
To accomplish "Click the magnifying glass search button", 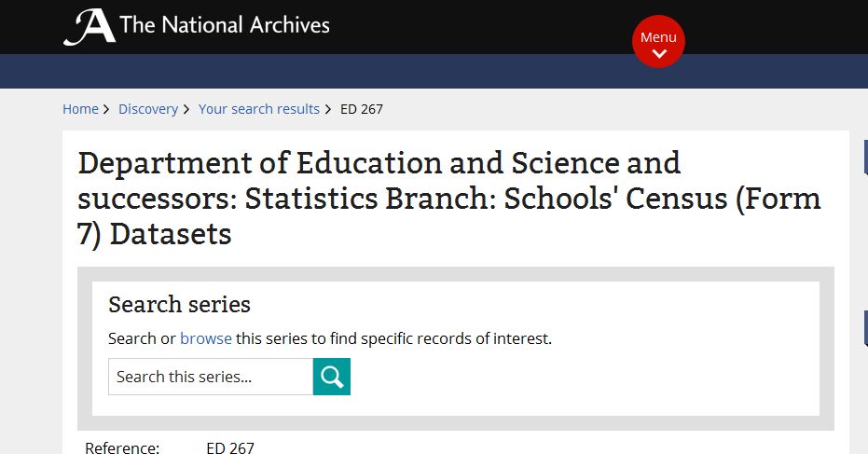I will pos(332,377).
